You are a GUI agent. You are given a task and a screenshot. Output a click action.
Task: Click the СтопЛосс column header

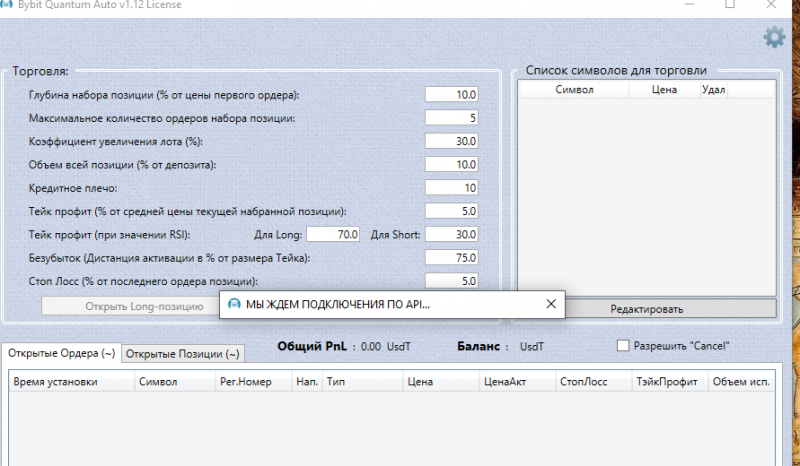point(593,382)
